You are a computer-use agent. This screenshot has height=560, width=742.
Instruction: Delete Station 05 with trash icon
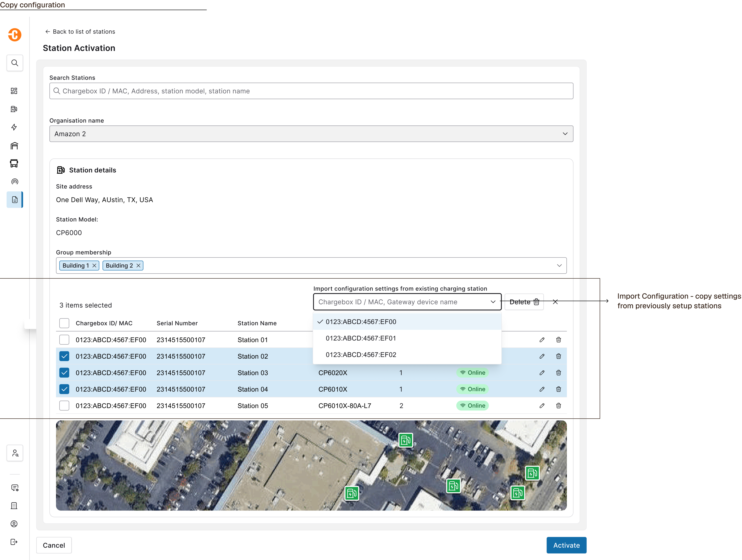[559, 405]
